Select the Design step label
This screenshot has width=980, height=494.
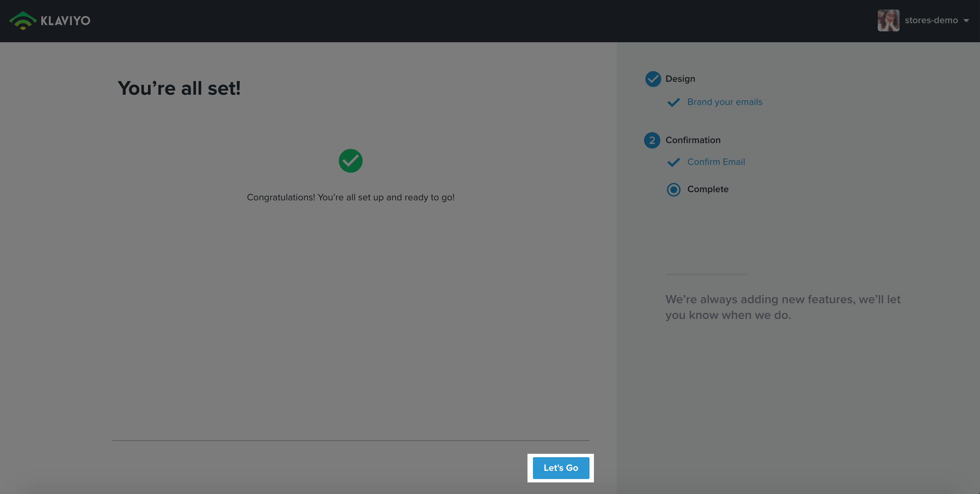coord(680,79)
